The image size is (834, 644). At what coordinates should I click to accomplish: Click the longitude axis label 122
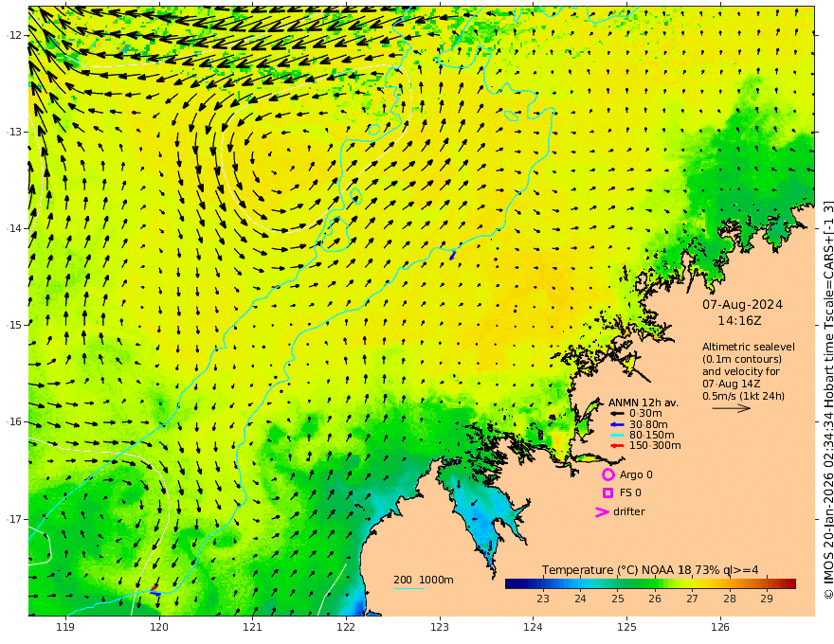click(346, 628)
